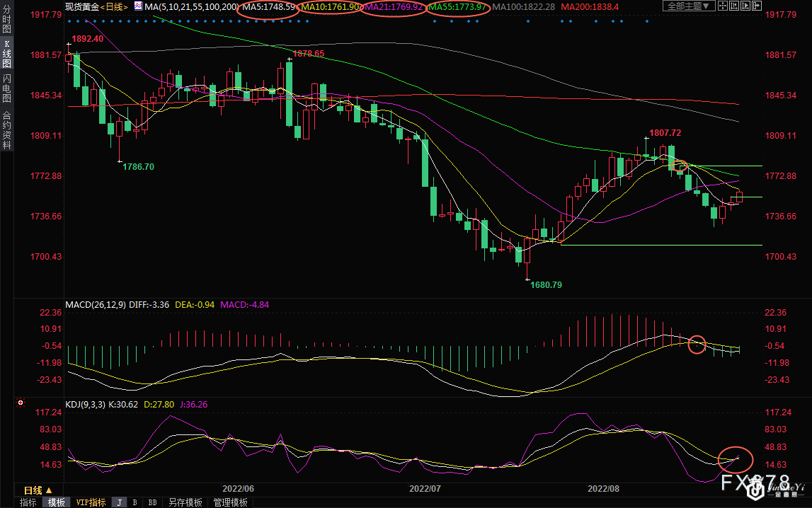
Task: Toggle the J template button
Action: coord(118,502)
